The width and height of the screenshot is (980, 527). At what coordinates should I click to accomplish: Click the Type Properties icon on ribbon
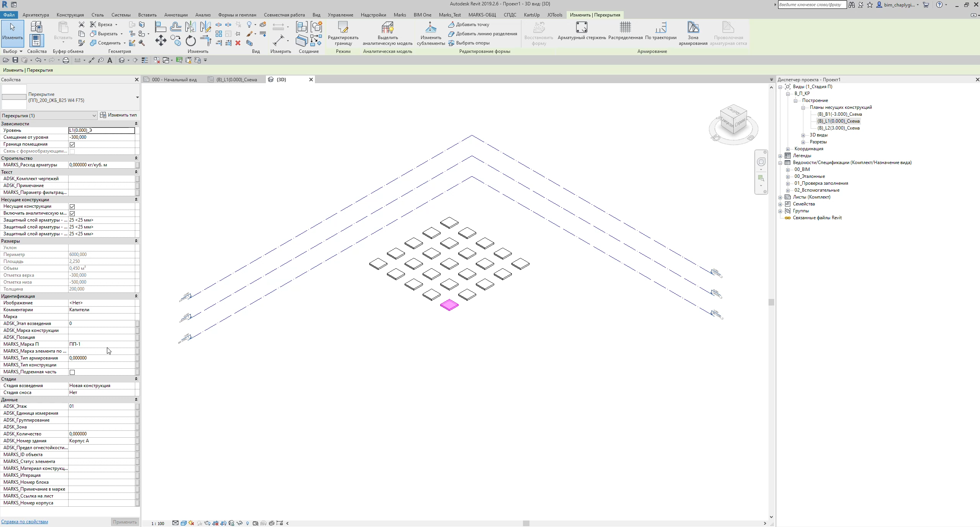tap(36, 26)
